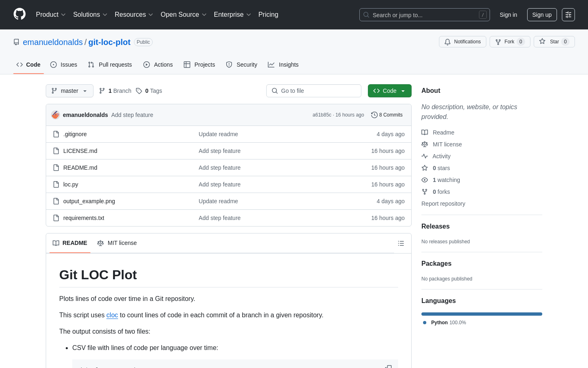588x368 pixels.
Task: Open the README outline icon
Action: [401, 243]
